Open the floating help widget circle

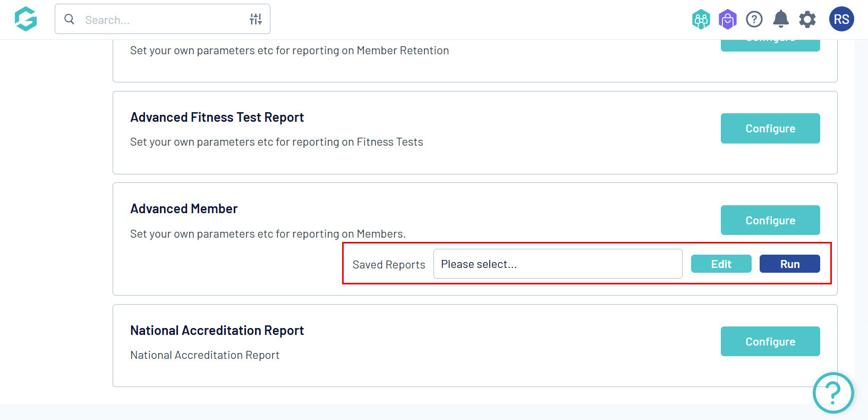[833, 393]
